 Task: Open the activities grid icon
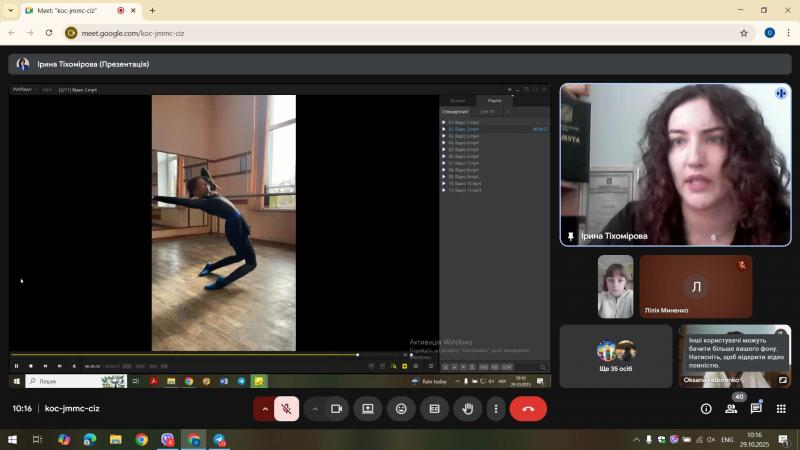click(781, 409)
